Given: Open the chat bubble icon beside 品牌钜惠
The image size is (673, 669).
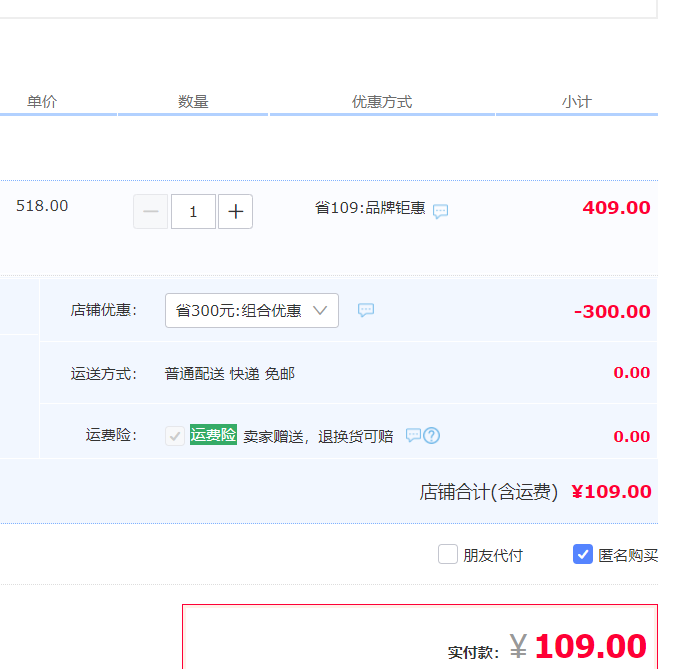Looking at the screenshot, I should (440, 212).
